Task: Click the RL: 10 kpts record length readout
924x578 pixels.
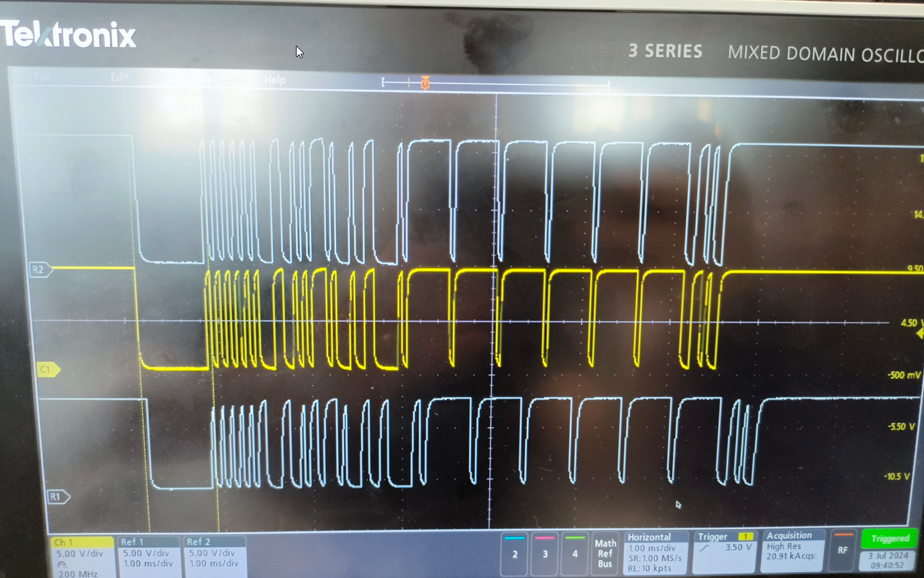Action: tap(650, 568)
